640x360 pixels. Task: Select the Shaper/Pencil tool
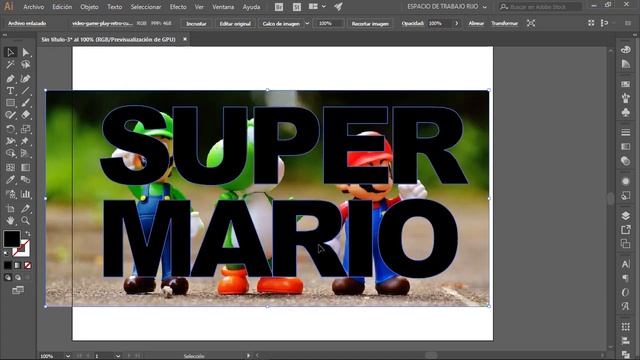(x=11, y=115)
